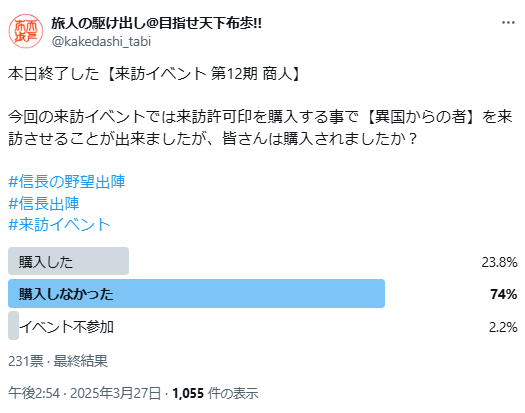Click the 2.2% poll result

click(503, 327)
